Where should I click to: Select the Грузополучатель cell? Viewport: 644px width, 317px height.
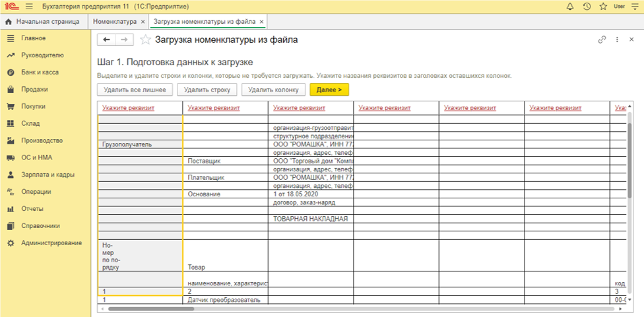point(140,144)
